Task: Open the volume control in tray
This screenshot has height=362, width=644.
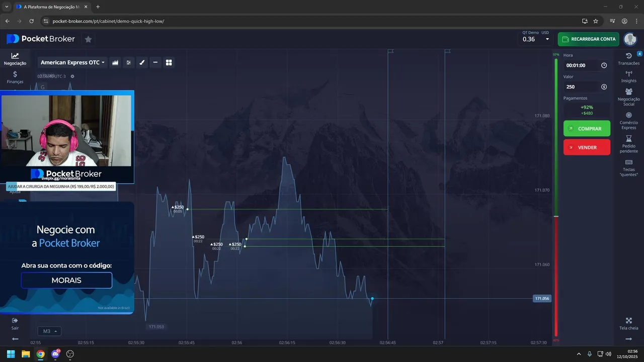Action: [x=609, y=354]
